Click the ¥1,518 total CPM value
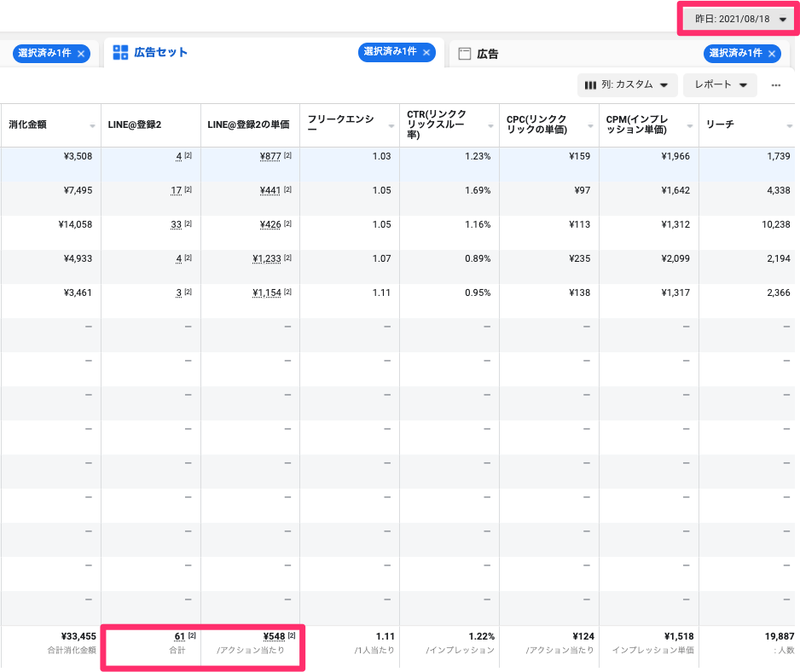Screen dimensions: 800x672 point(679,636)
